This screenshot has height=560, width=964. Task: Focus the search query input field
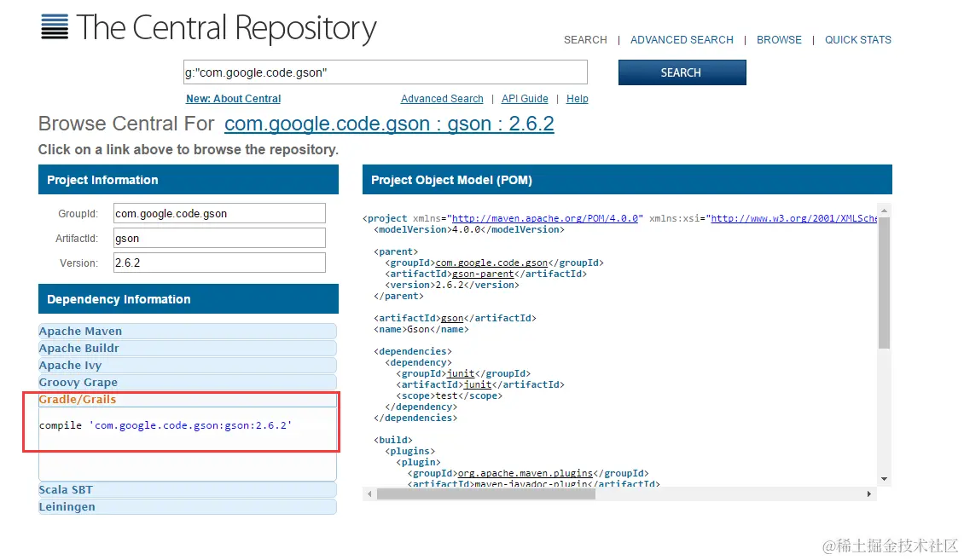coord(386,72)
